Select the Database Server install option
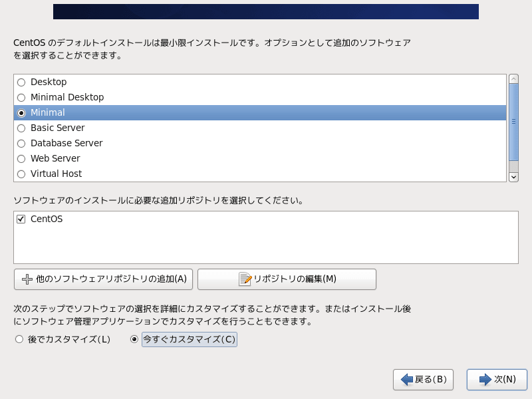The height and width of the screenshot is (399, 532). coord(21,143)
